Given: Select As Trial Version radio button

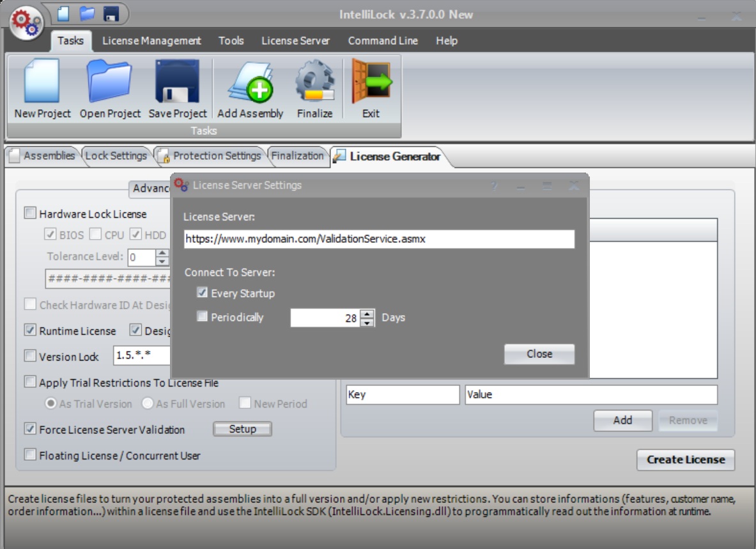Looking at the screenshot, I should [50, 403].
